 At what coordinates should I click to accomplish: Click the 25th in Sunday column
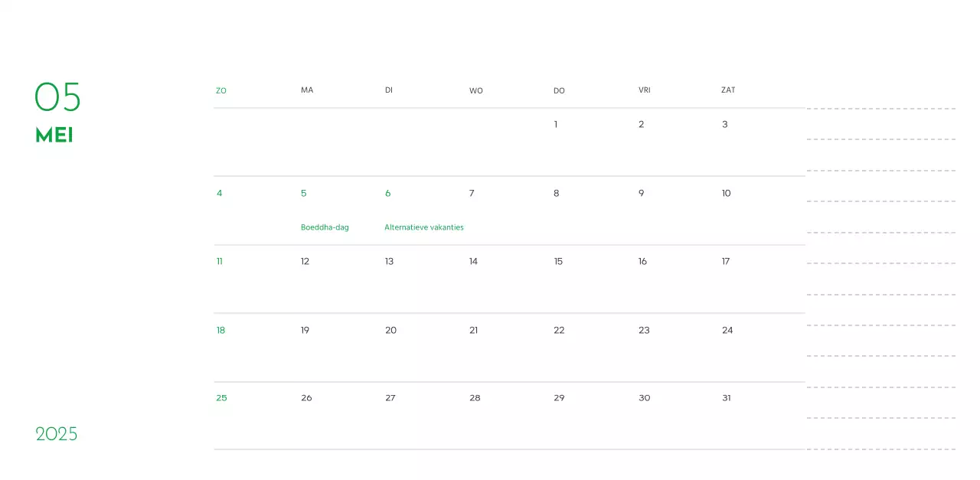221,397
